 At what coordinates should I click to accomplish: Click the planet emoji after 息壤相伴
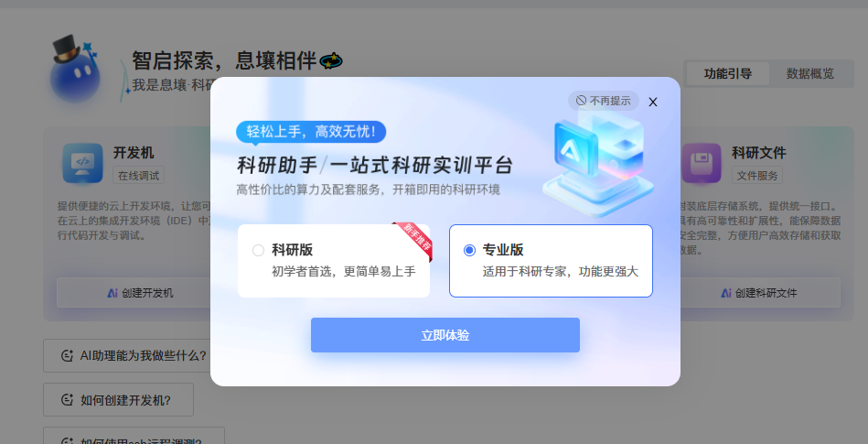[331, 61]
